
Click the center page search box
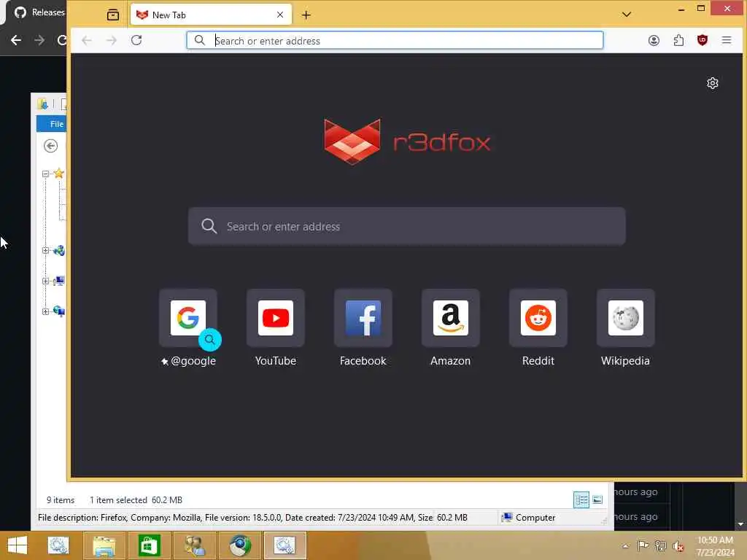click(x=407, y=226)
